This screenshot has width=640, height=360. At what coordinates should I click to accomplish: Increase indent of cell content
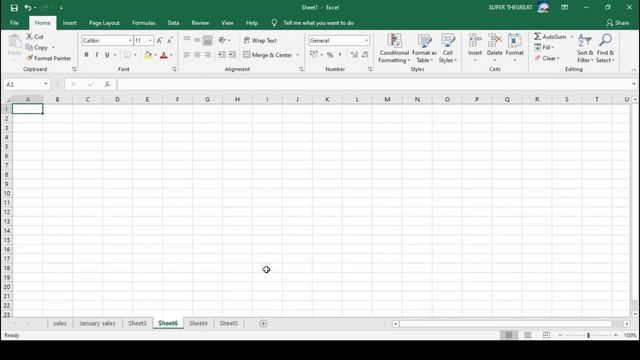(x=232, y=55)
